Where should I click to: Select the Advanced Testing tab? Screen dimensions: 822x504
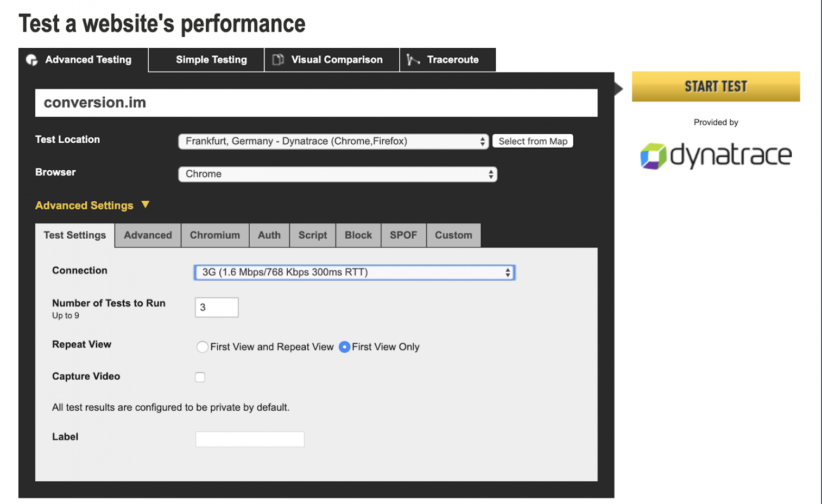[83, 60]
